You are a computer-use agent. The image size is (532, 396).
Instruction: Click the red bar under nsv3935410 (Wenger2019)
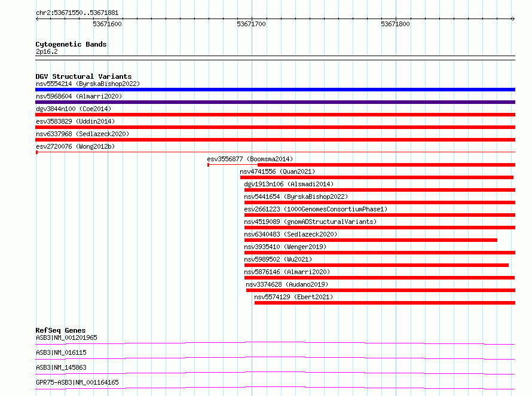[x=380, y=253]
